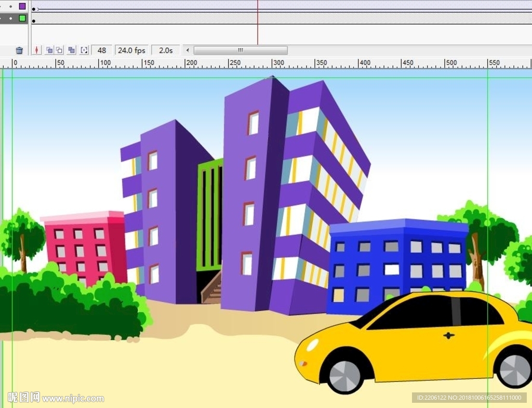The width and height of the screenshot is (532, 408).
Task: Click the green layer outline color swatch
Action: [22, 18]
